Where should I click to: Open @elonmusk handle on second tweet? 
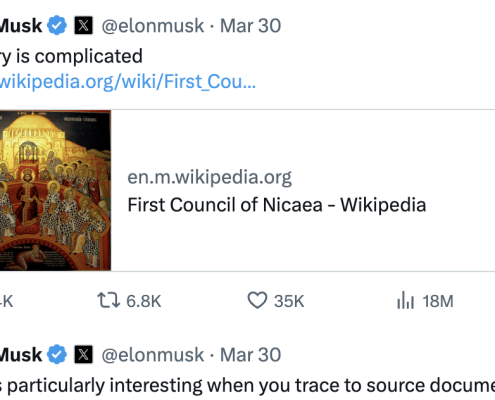153,355
